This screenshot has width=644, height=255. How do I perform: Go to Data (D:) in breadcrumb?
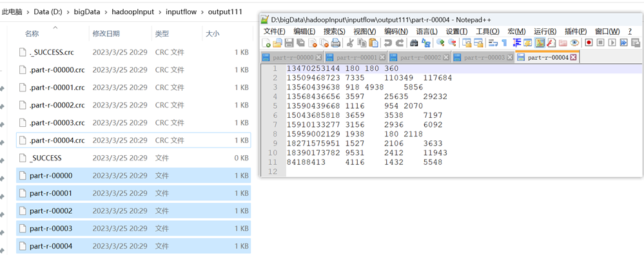pos(48,12)
